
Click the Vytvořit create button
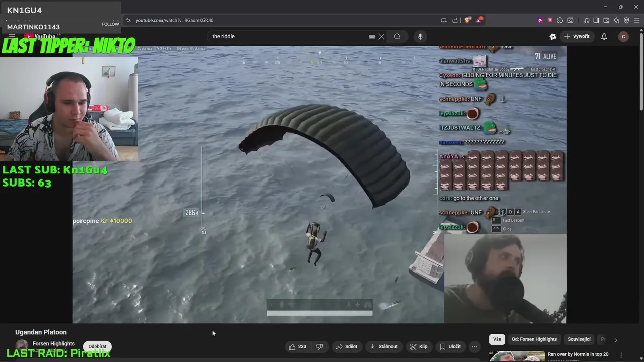pos(577,36)
